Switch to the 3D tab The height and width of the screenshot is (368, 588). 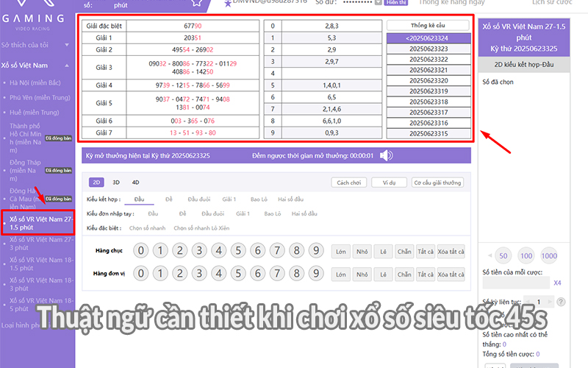(116, 182)
